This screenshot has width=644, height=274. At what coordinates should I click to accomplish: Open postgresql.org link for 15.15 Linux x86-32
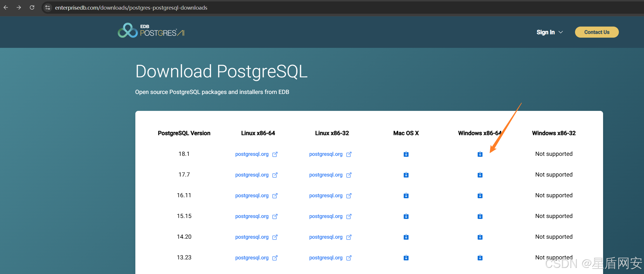point(326,216)
